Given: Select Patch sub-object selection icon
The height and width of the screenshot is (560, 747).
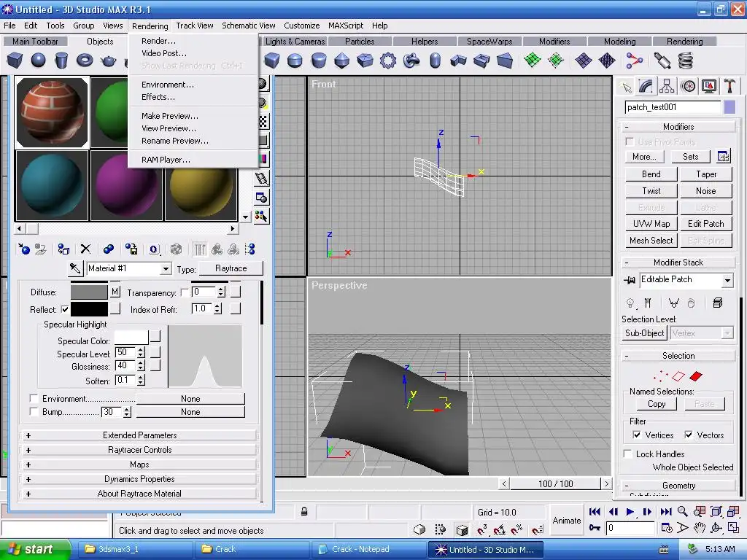Looking at the screenshot, I should [696, 376].
